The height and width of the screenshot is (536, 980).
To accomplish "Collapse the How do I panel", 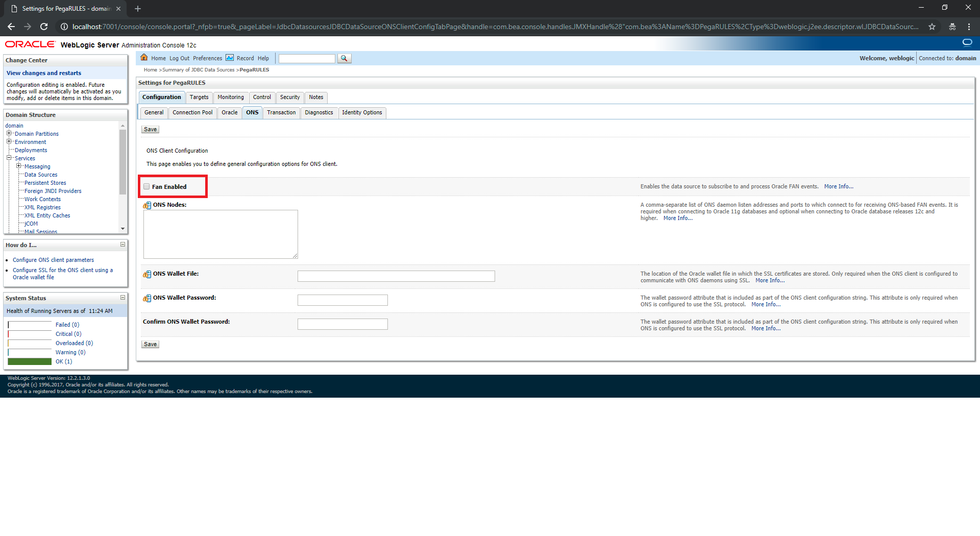I will coord(122,245).
